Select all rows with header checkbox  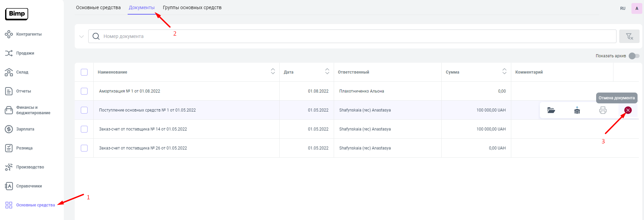coord(84,72)
